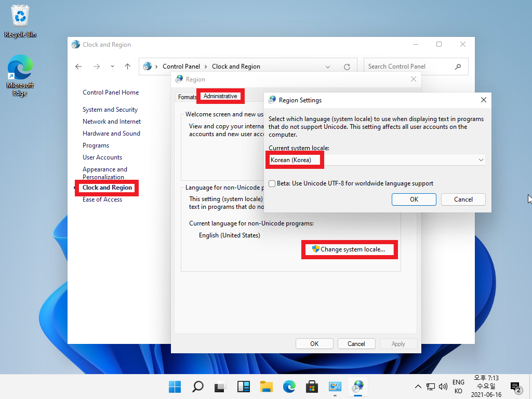Screen dimensions: 532x399
Task: Open taskbar Search
Action: point(197,387)
